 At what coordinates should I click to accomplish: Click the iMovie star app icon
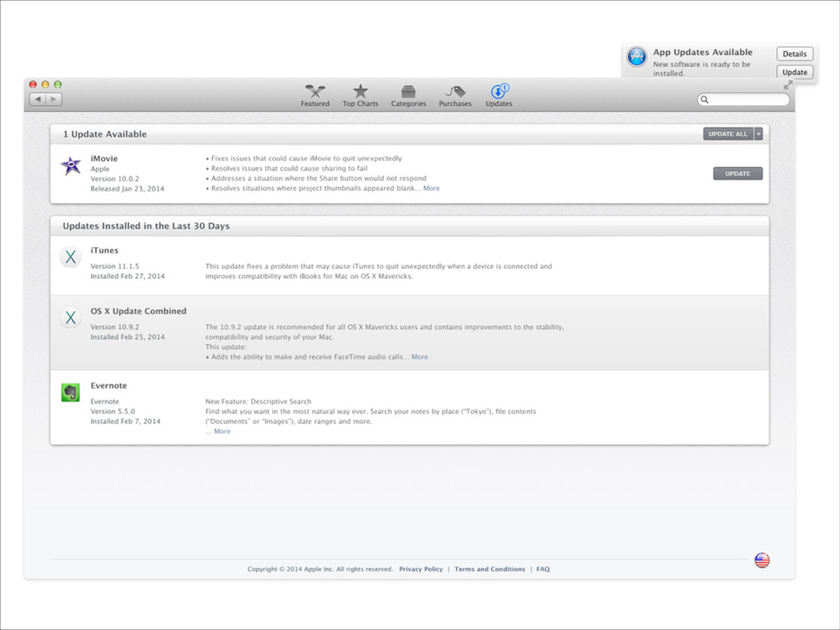71,166
